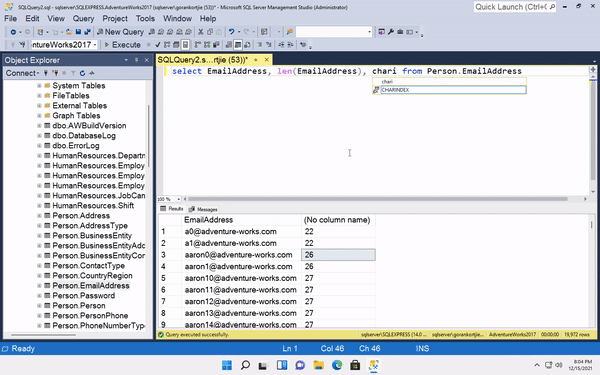Click the Open File folder icon
The width and height of the screenshot is (600, 375).
[x=69, y=32]
